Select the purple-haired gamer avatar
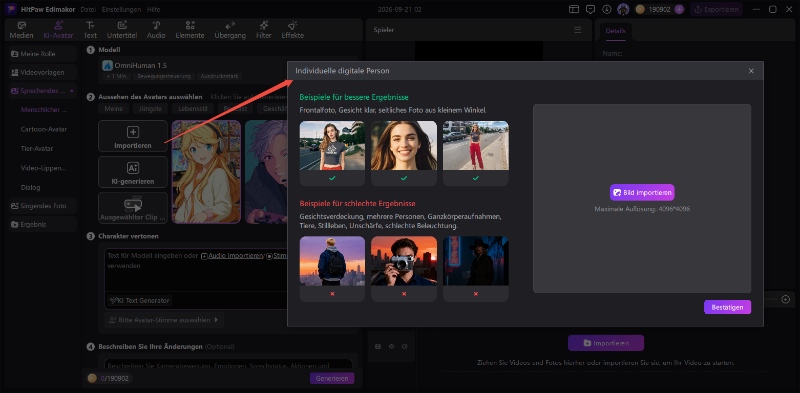800x393 pixels. (x=266, y=172)
